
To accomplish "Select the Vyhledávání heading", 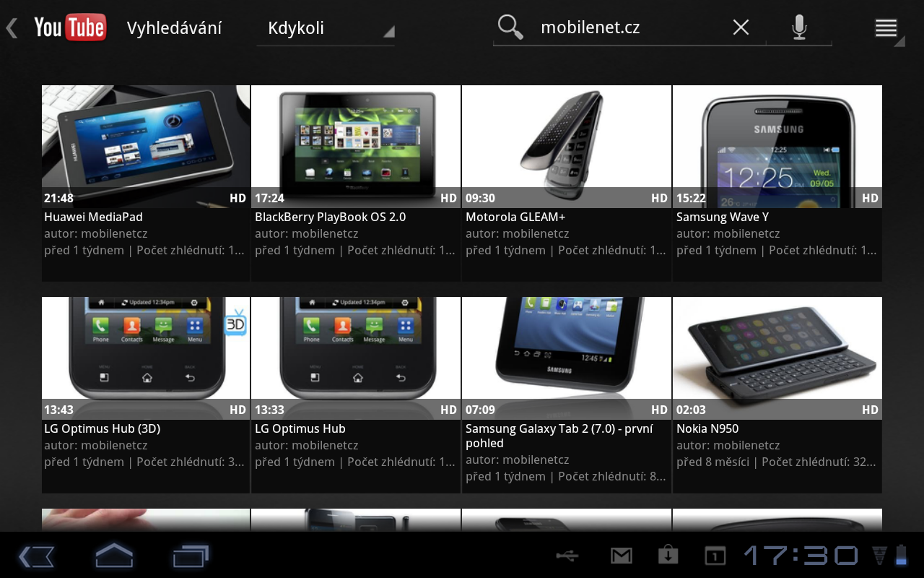I will coord(174,27).
